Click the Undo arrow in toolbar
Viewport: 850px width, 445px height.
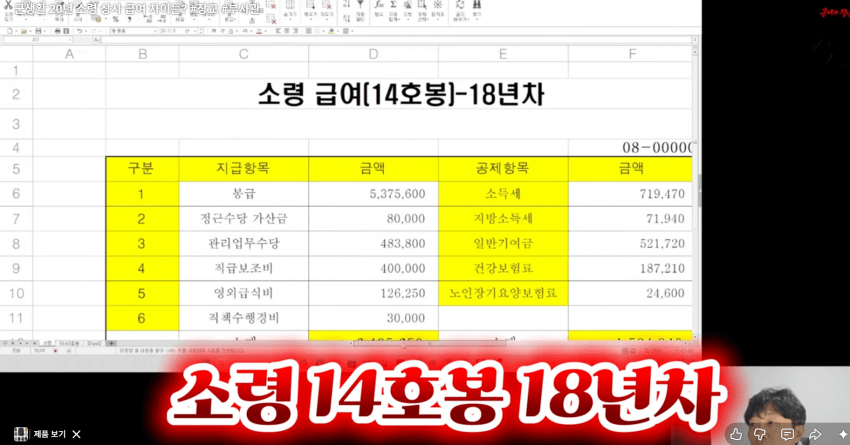click(x=80, y=31)
